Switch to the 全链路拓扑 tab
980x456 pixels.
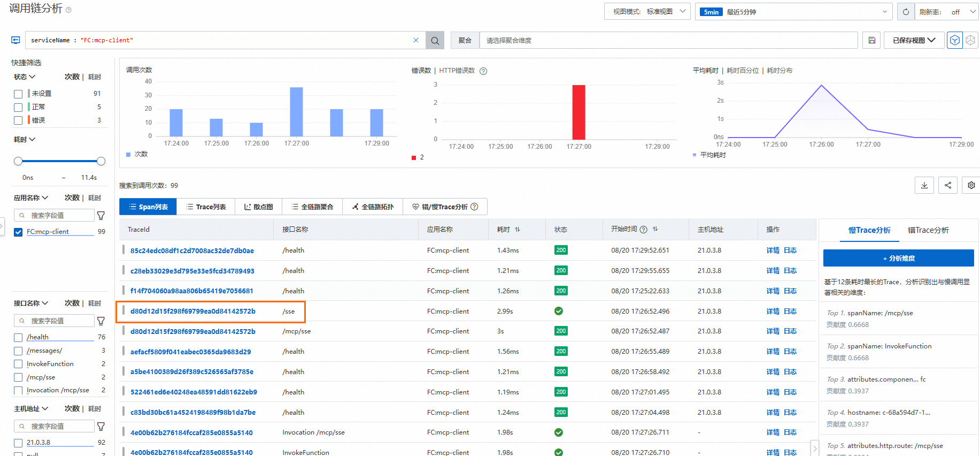[373, 207]
